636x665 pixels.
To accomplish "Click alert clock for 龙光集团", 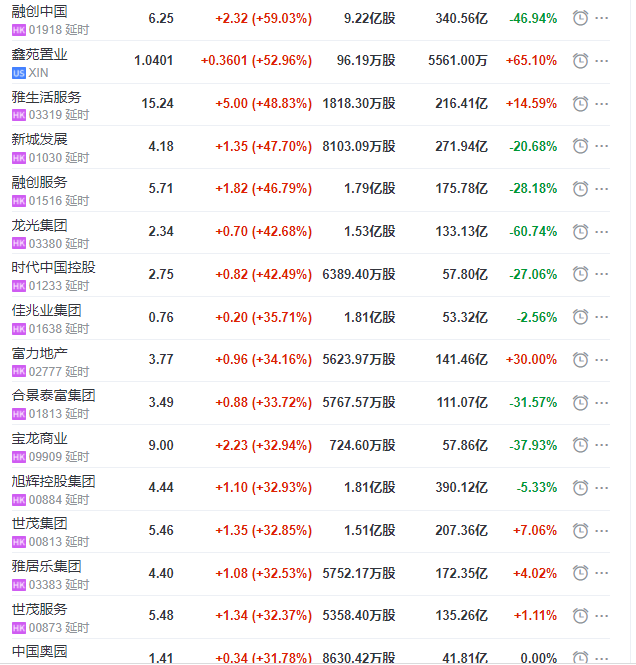I will click(x=580, y=232).
